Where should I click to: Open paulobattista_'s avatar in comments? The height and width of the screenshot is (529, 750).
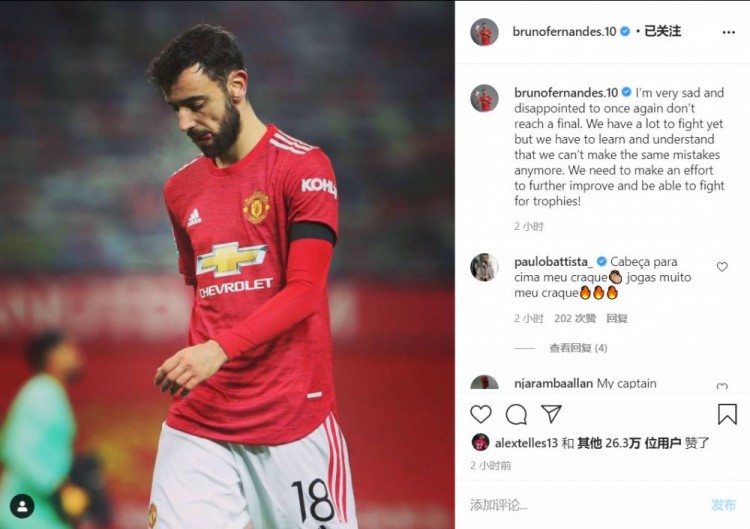click(x=484, y=267)
